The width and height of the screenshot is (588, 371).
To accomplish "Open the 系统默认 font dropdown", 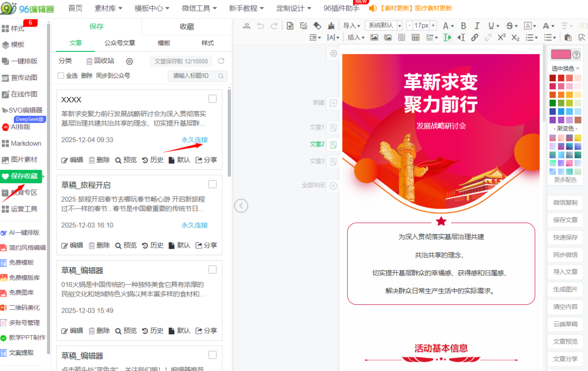I will pos(384,26).
